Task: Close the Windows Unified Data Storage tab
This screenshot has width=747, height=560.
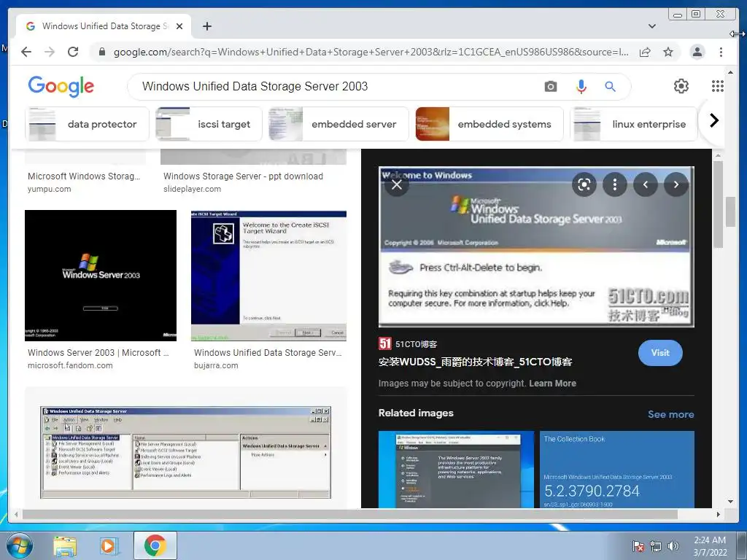Action: pyautogui.click(x=179, y=26)
